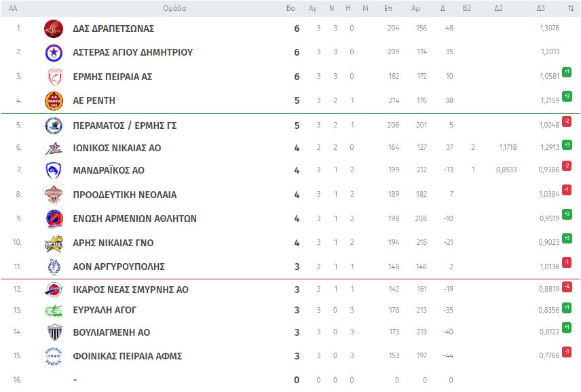This screenshot has height=392, width=581.
Task: Select the Ομάδα column header
Action: click(x=174, y=8)
